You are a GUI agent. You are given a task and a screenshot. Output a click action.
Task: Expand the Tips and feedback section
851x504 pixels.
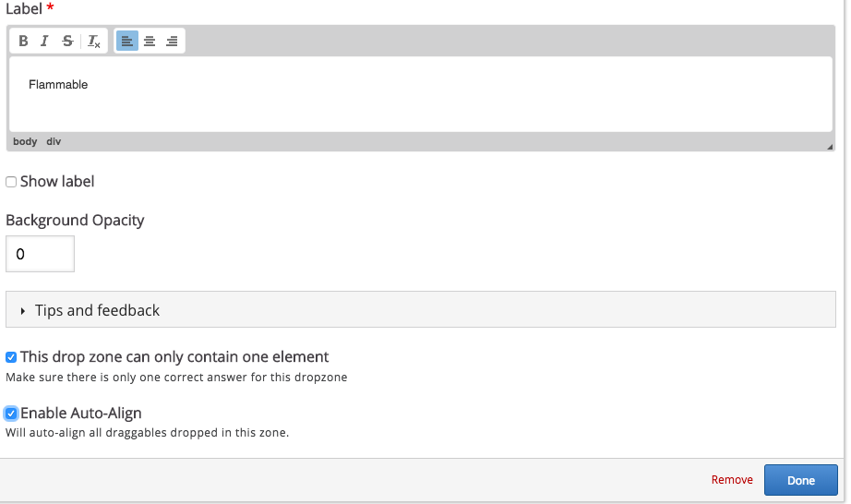point(421,309)
